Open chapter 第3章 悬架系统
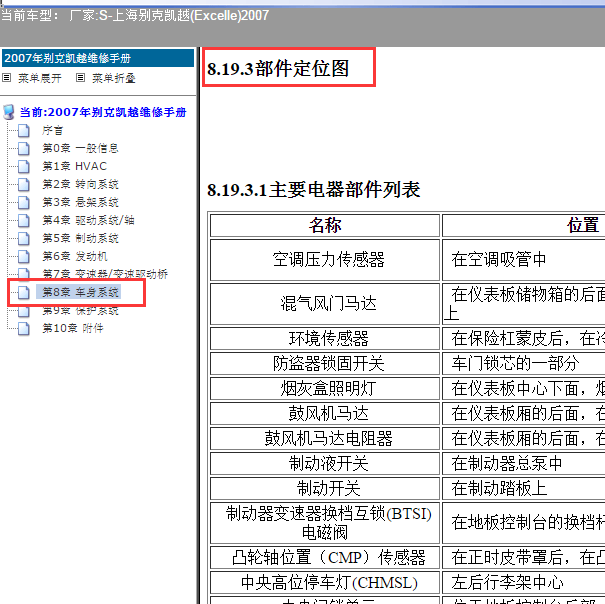The width and height of the screenshot is (605, 604). point(80,202)
